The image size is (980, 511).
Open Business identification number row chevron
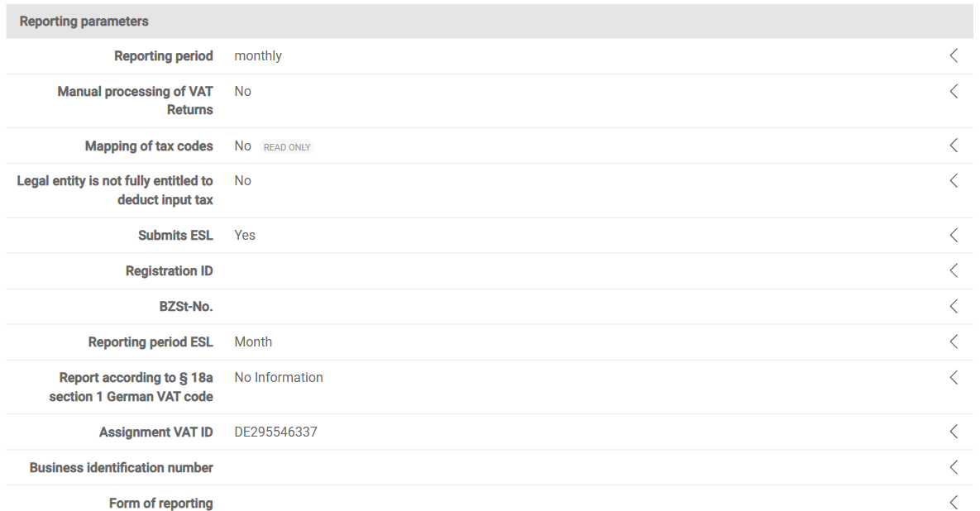[x=954, y=467]
